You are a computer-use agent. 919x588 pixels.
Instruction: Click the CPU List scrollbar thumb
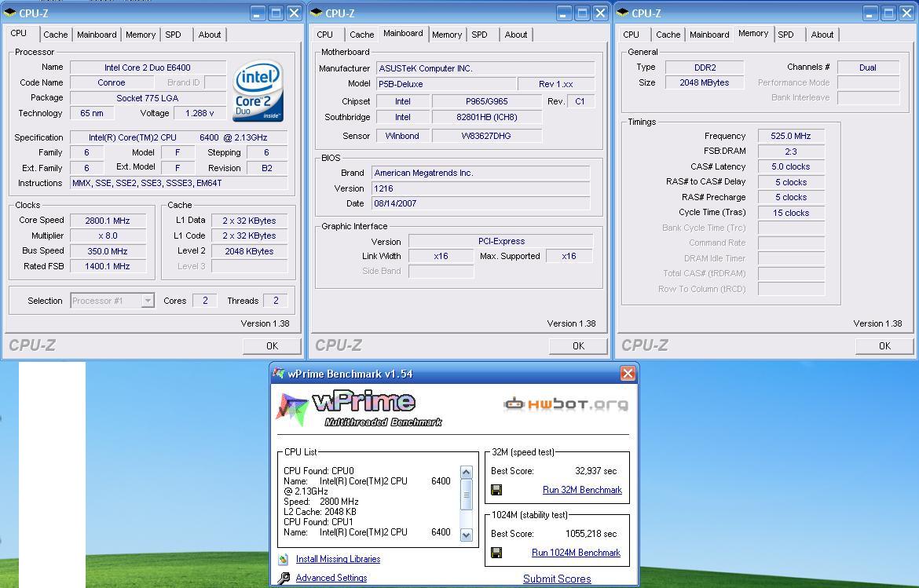pos(467,495)
